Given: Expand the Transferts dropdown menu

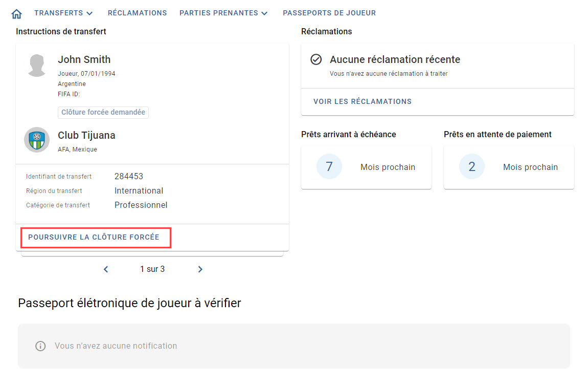Looking at the screenshot, I should point(63,13).
